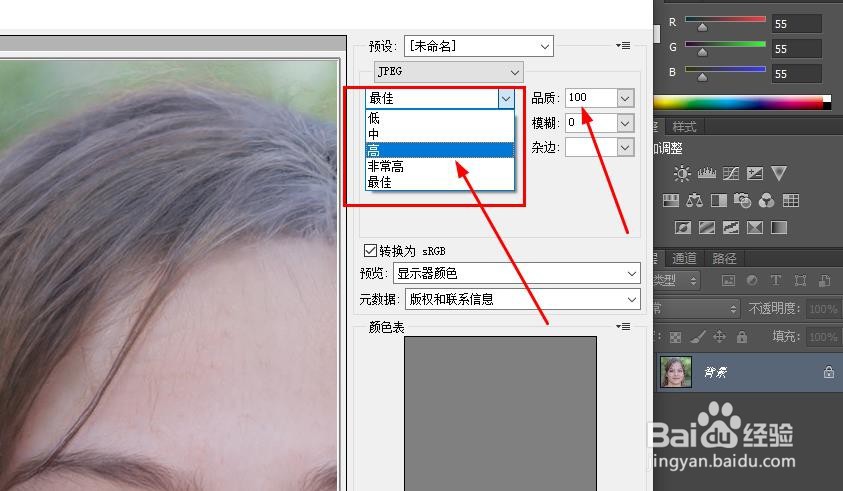Add an Exposure adjustment layer
Image resolution: width=843 pixels, height=491 pixels.
point(755,173)
